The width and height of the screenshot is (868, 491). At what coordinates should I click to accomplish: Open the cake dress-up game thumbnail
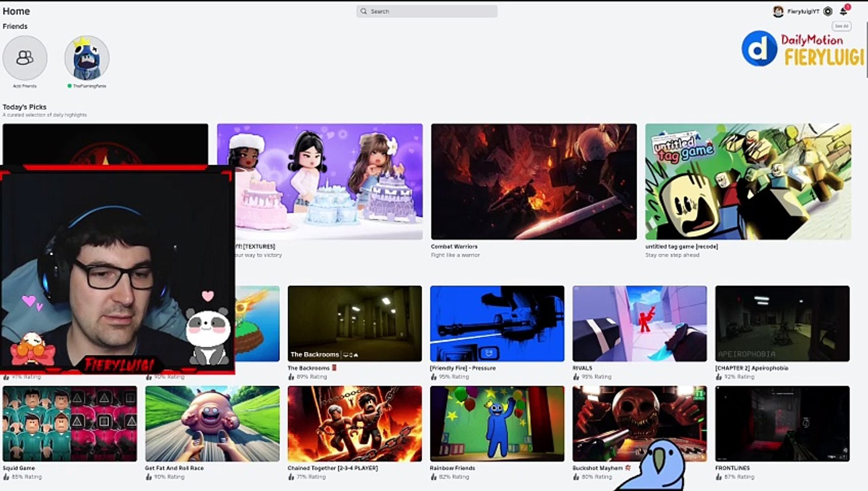click(x=320, y=181)
